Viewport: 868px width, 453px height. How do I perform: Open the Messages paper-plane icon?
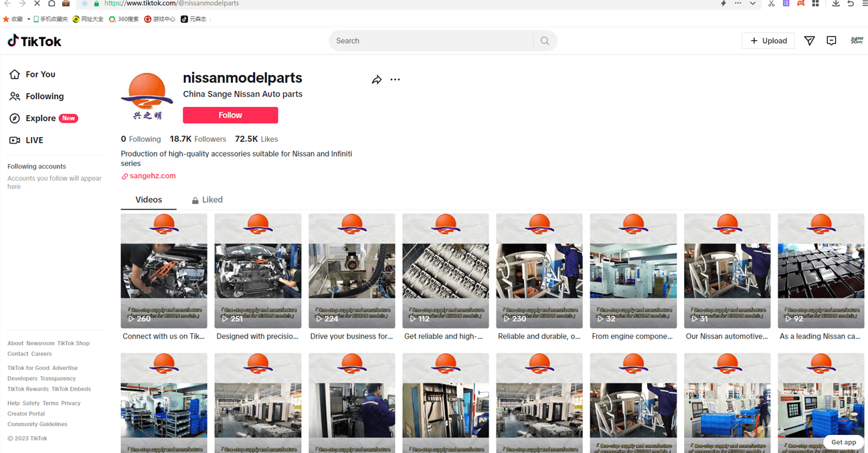point(809,41)
